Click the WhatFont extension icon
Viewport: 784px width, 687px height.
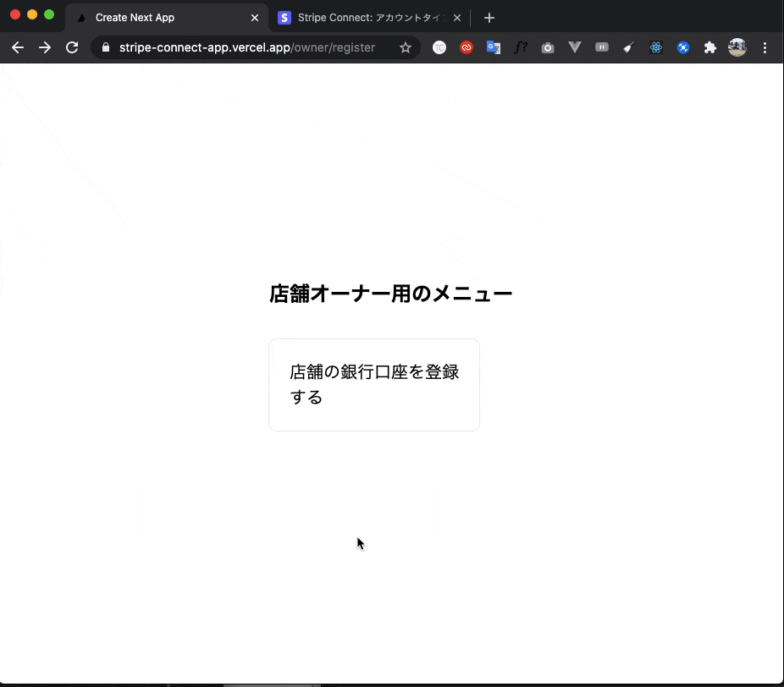(521, 47)
